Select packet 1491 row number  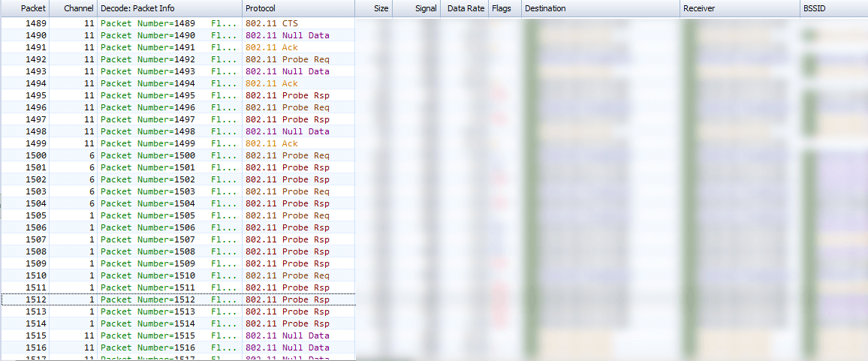(36, 47)
